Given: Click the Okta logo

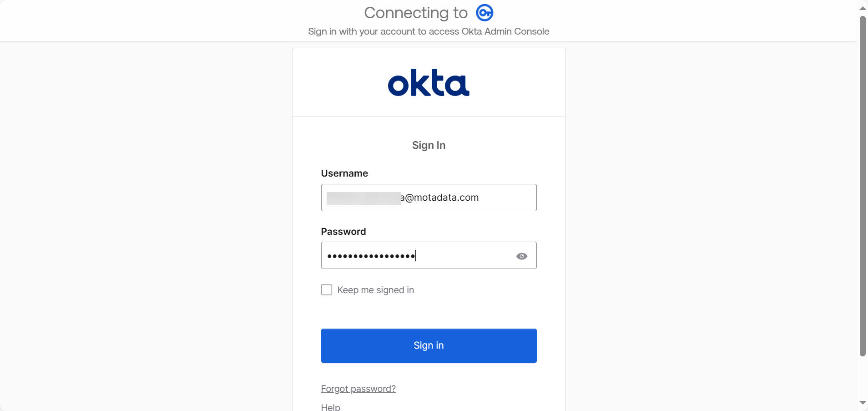Looking at the screenshot, I should 429,83.
